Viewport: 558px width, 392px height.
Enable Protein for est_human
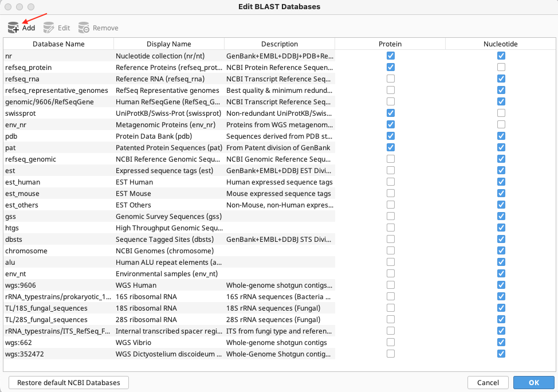coord(390,182)
